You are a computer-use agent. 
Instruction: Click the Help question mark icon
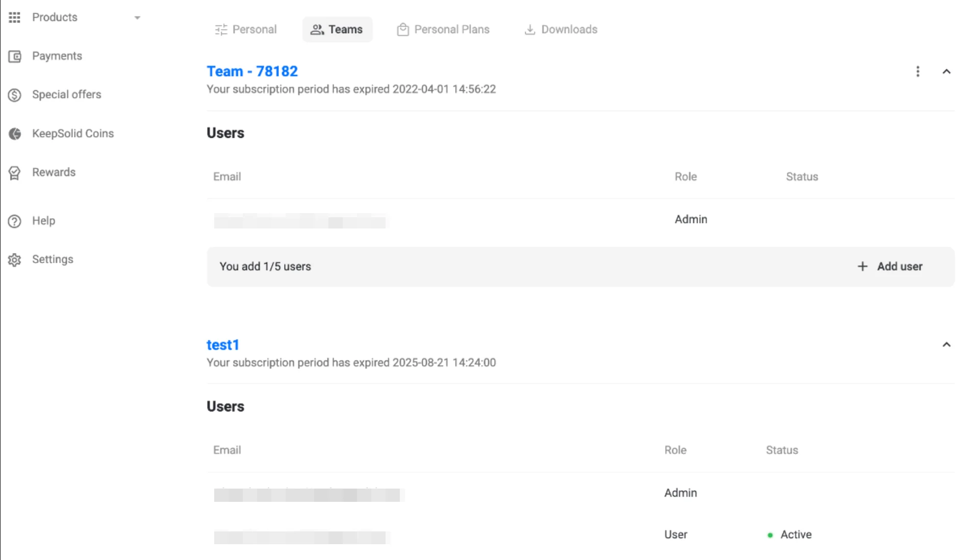[x=15, y=221]
